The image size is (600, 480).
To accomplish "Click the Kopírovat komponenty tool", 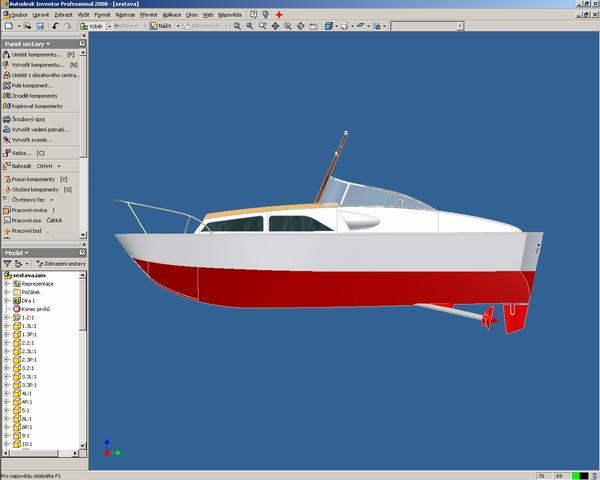I will (38, 106).
